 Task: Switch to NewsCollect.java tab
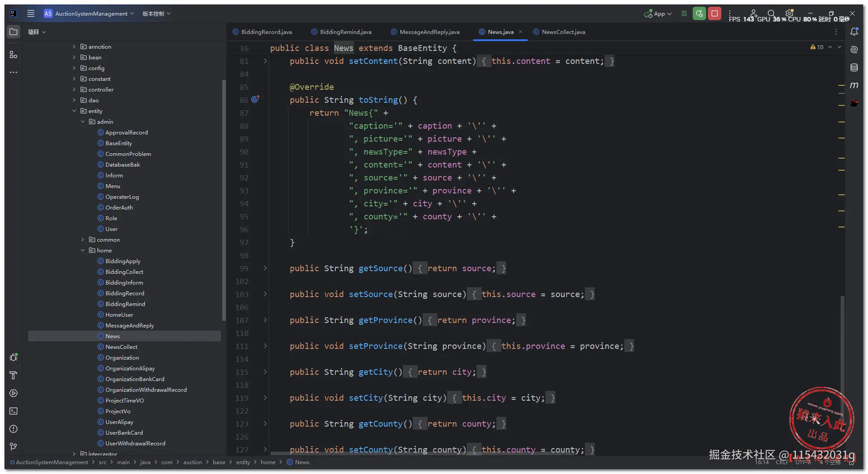pyautogui.click(x=559, y=32)
